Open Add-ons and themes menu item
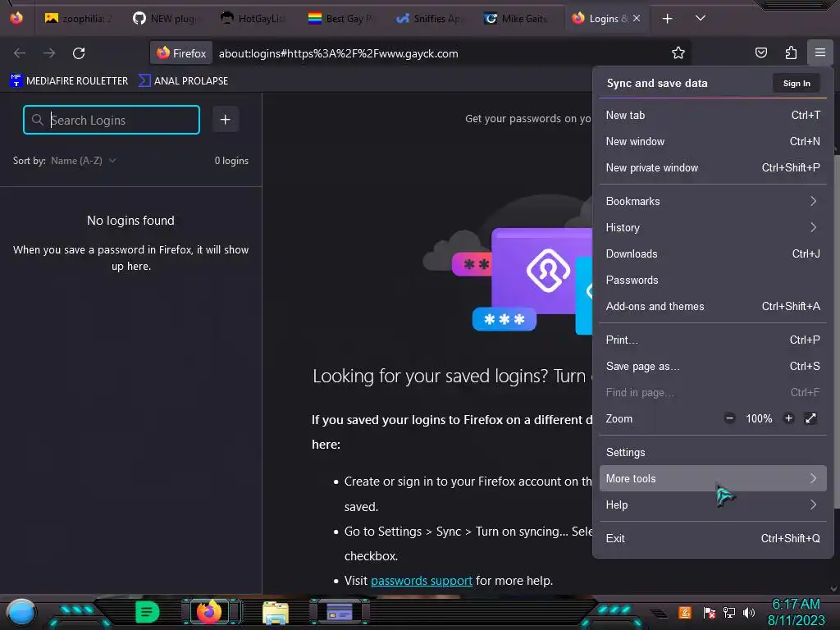This screenshot has height=630, width=840. [713, 307]
